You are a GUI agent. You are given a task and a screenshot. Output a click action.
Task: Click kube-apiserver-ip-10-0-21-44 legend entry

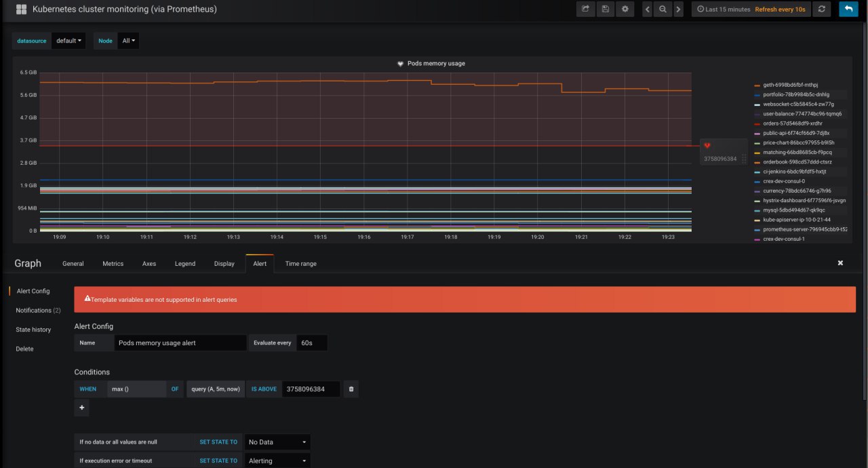797,220
